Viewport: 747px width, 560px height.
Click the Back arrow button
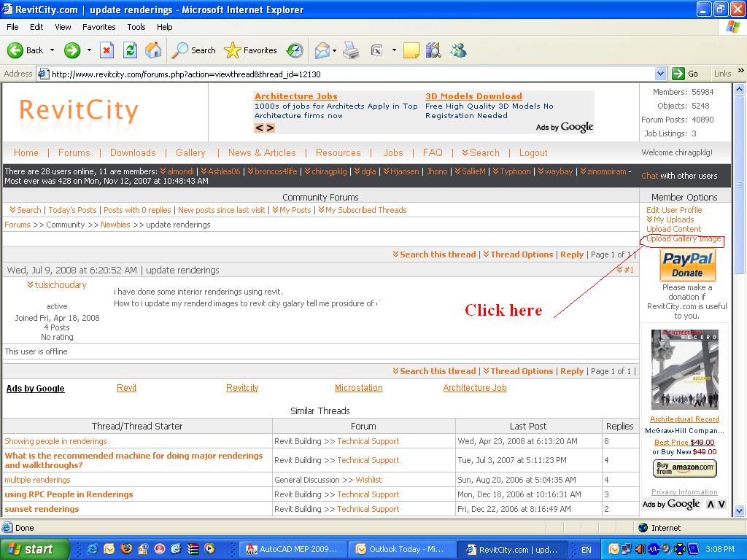click(25, 50)
